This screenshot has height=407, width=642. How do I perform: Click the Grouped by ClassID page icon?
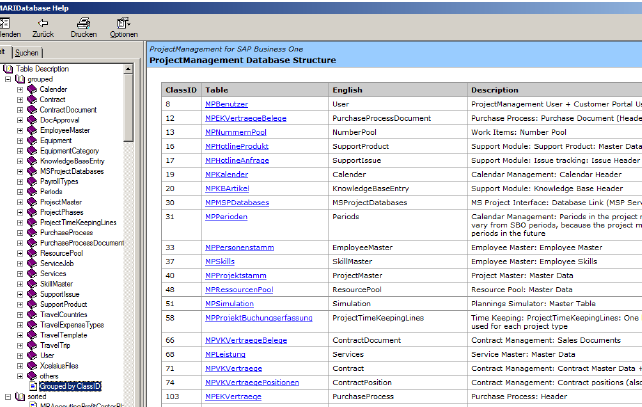pos(32,385)
